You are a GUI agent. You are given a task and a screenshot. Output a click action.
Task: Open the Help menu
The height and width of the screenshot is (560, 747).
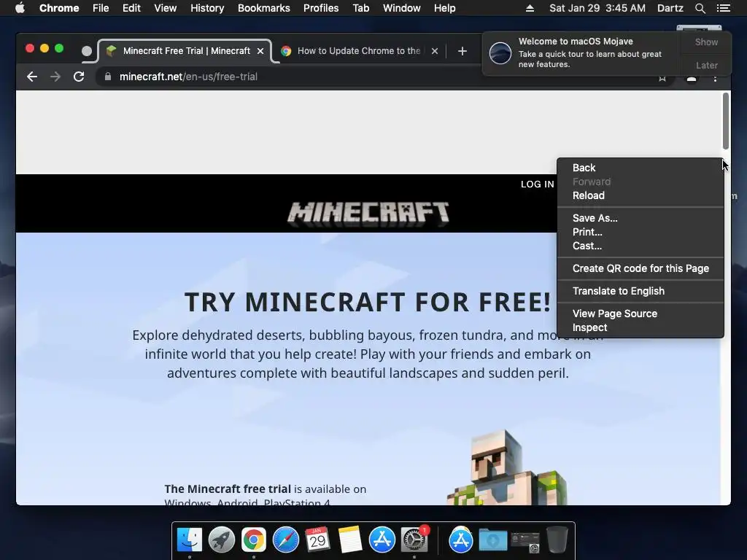tap(444, 8)
